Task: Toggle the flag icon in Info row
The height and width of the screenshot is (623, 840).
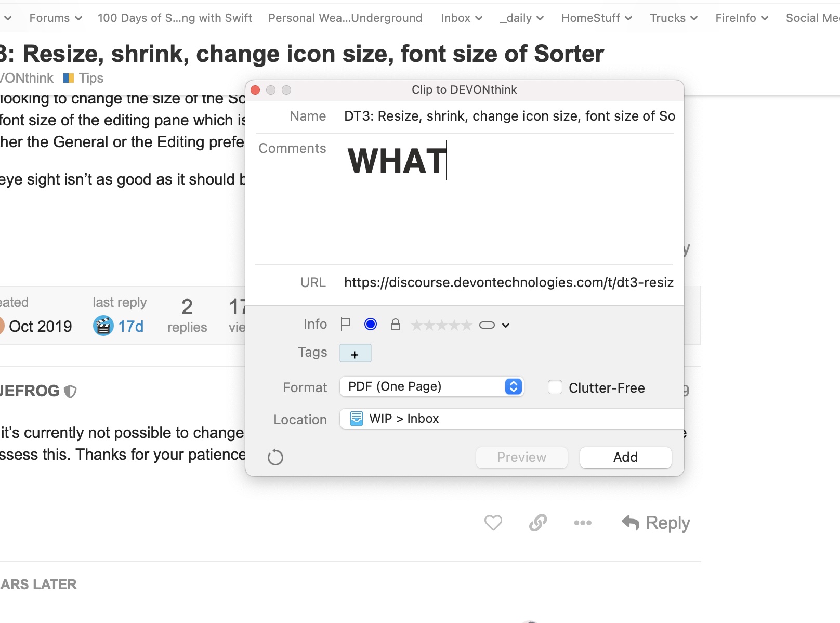Action: pos(345,325)
